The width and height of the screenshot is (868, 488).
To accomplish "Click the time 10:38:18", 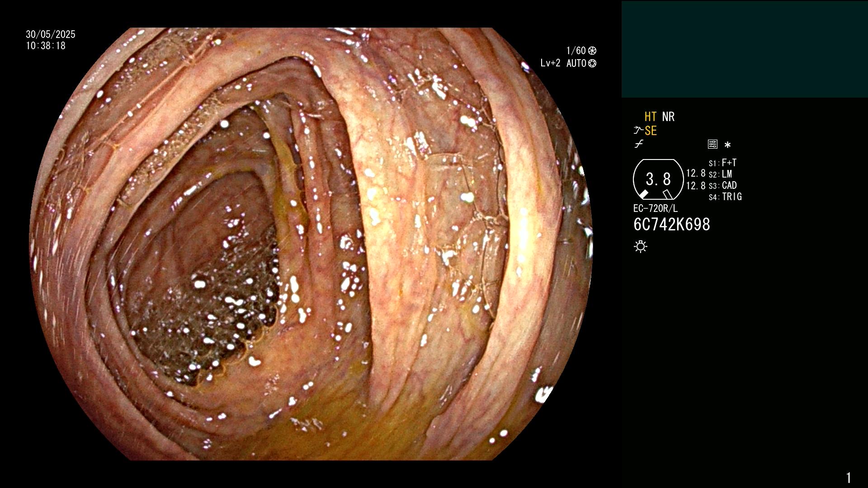I will [x=46, y=46].
